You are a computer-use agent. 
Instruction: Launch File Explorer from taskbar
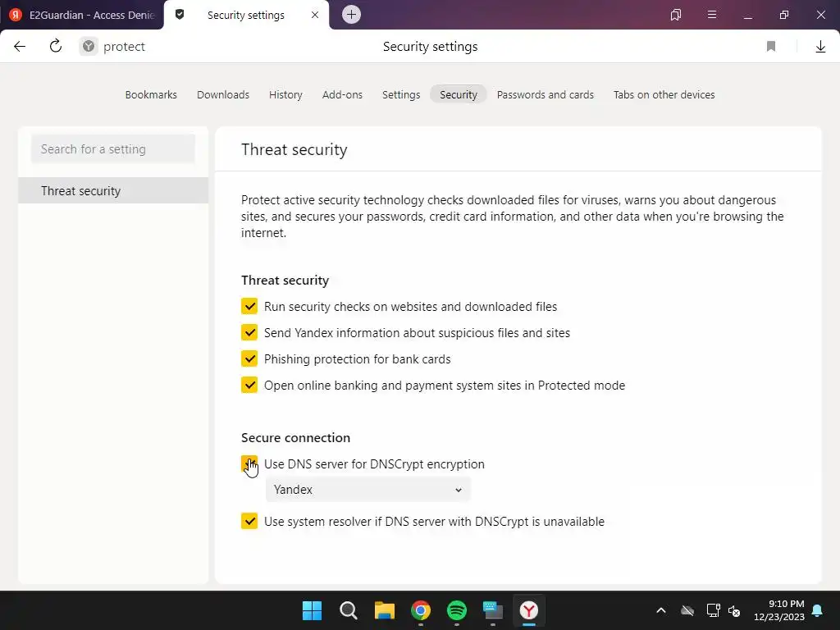(385, 610)
